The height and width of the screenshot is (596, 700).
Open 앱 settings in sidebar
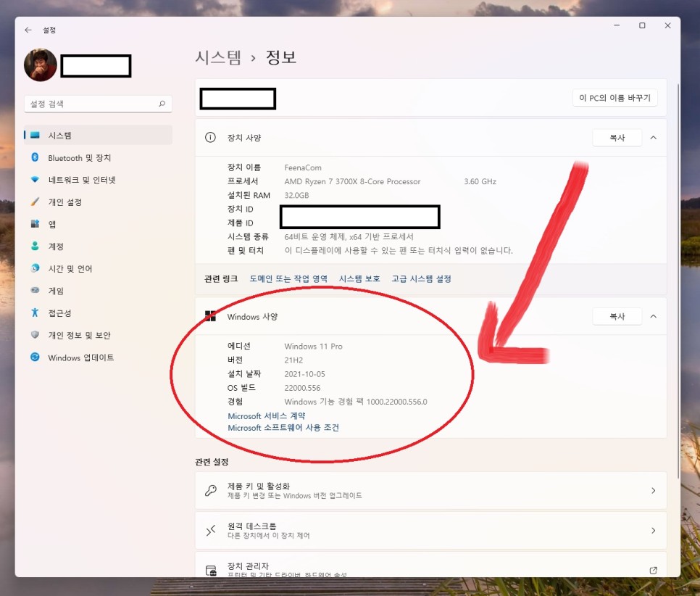click(98, 224)
